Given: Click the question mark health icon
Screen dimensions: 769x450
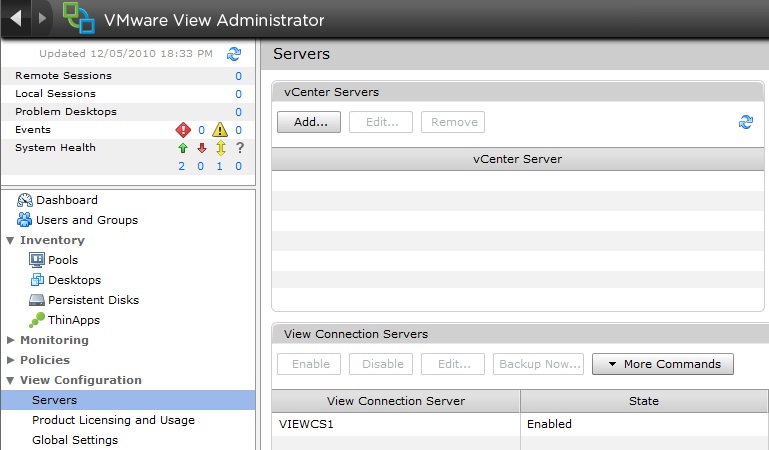Looking at the screenshot, I should pos(240,148).
